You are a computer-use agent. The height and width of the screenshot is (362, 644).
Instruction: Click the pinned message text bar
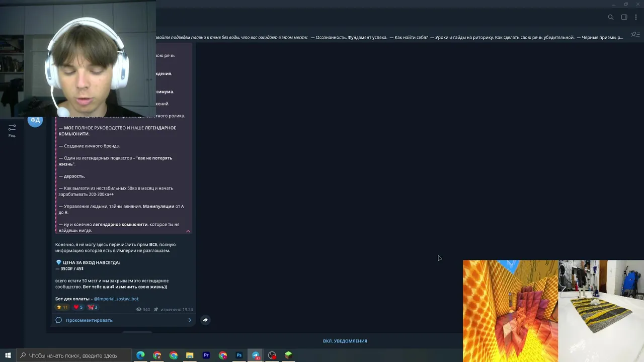coord(389,37)
